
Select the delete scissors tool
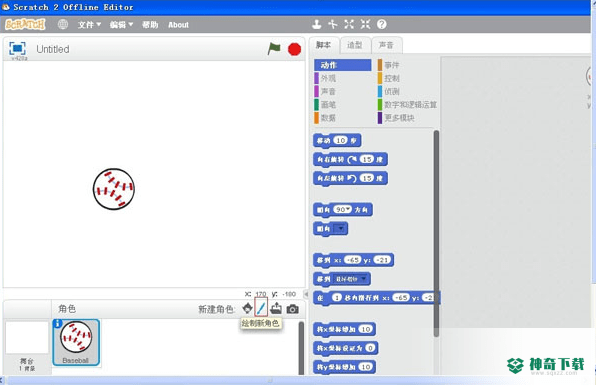click(x=333, y=24)
